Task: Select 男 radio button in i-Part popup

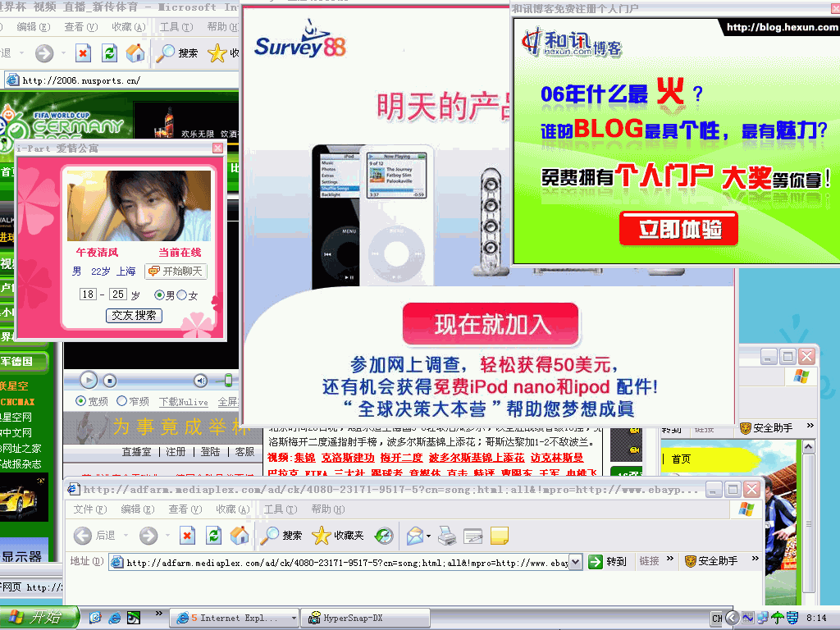Action: click(x=159, y=294)
